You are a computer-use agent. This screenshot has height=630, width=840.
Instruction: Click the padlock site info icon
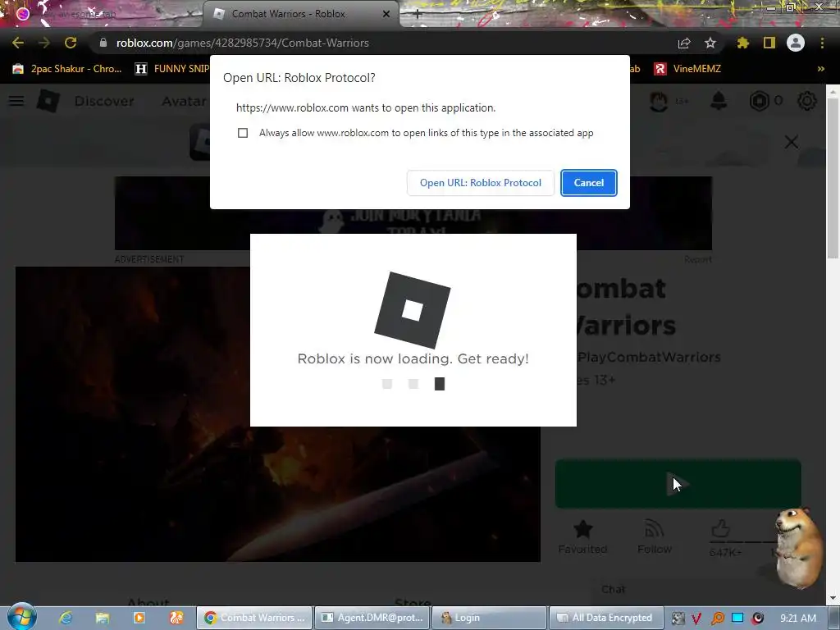pyautogui.click(x=103, y=43)
